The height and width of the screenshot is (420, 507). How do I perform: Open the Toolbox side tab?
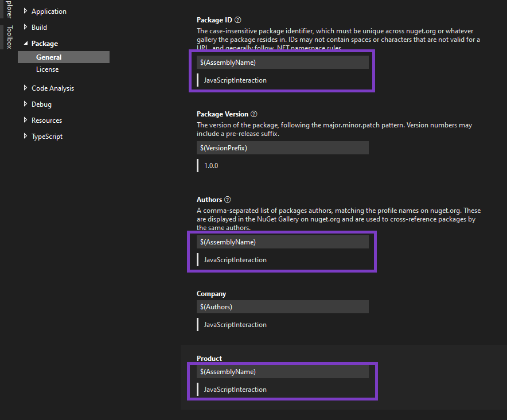[x=9, y=37]
